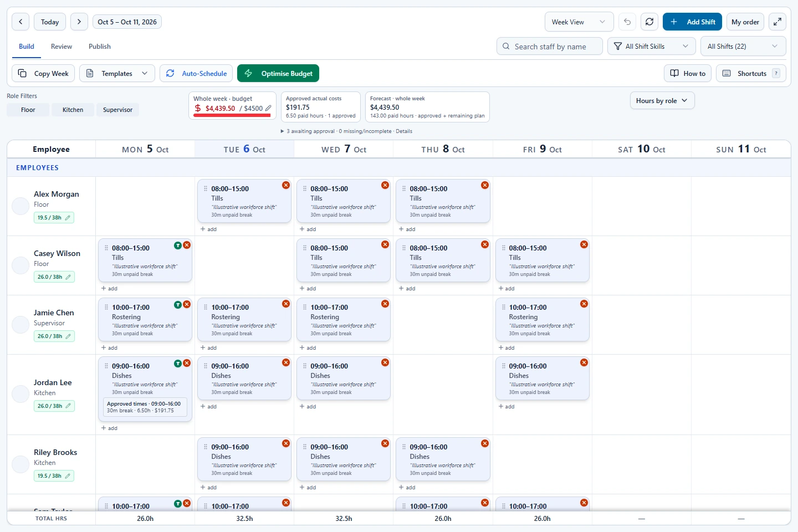Go to next week arrow
This screenshot has height=532, width=798.
tap(79, 22)
